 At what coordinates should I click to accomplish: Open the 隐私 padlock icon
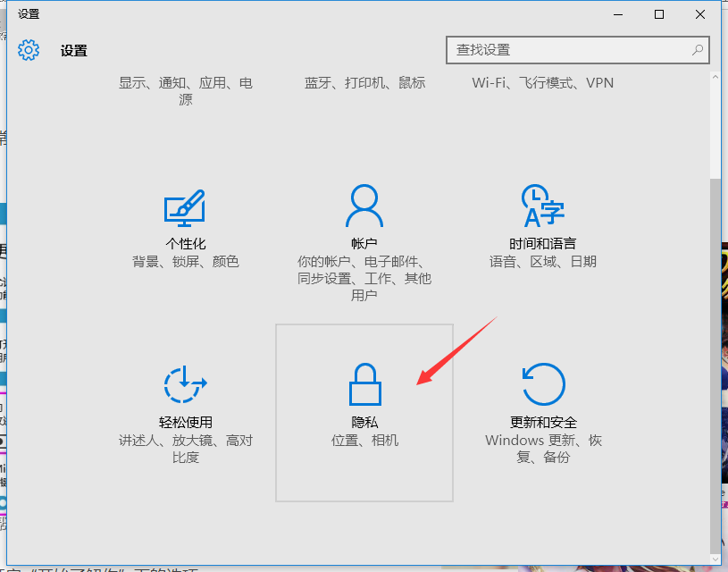(364, 385)
